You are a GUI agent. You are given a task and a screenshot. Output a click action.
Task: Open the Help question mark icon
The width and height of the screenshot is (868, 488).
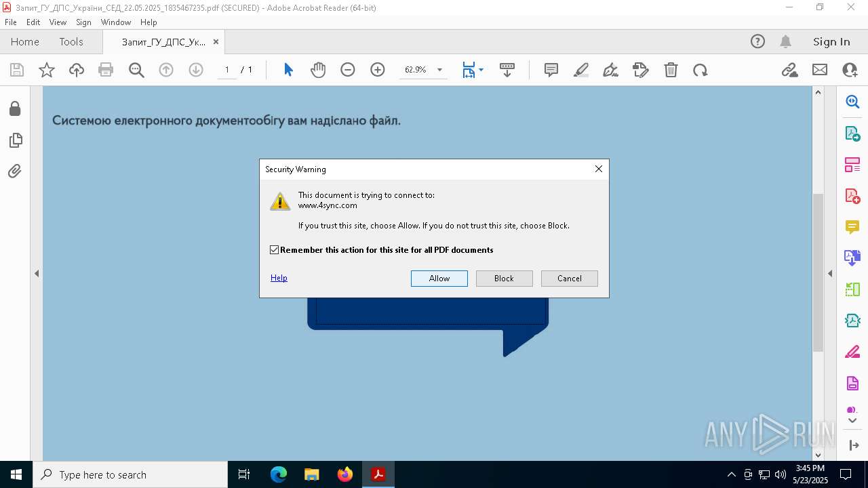757,41
